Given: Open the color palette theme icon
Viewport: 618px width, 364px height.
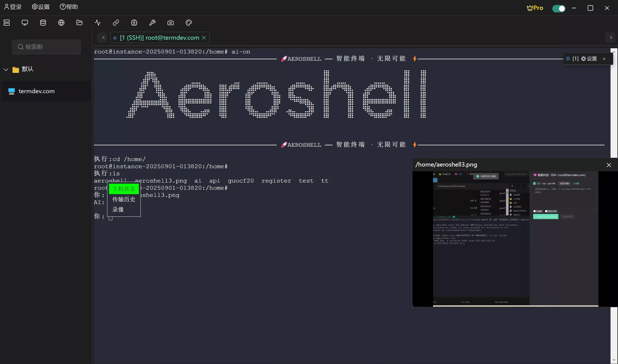Looking at the screenshot, I should coord(189,23).
